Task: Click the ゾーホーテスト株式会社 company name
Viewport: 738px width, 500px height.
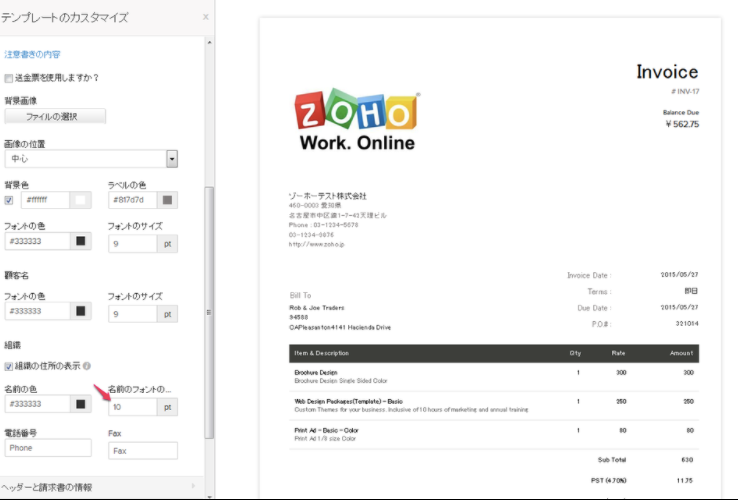Action: [327, 196]
